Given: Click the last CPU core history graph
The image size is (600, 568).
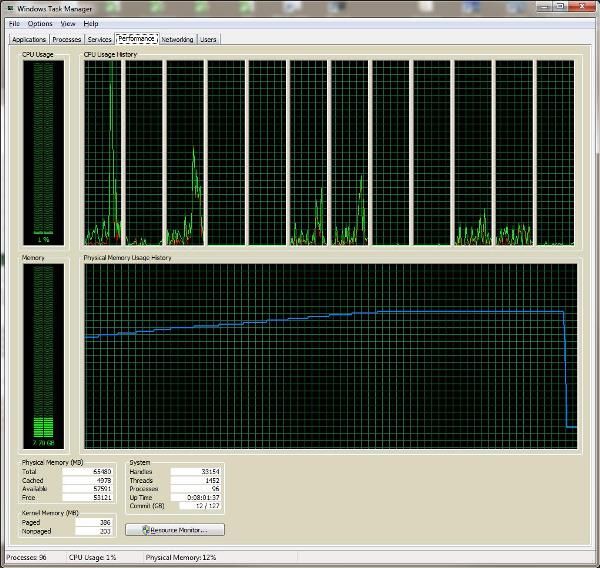Looking at the screenshot, I should tap(555, 153).
